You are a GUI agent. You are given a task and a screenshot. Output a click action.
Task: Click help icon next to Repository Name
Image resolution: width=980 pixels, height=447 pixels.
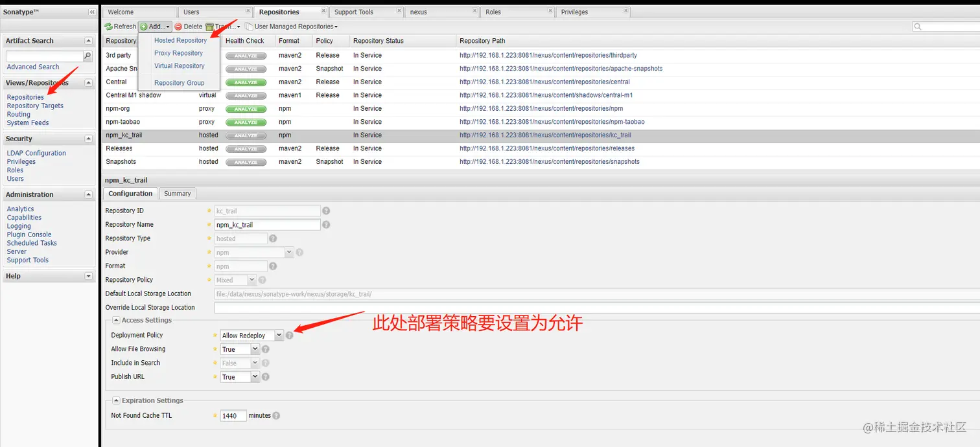tap(326, 225)
